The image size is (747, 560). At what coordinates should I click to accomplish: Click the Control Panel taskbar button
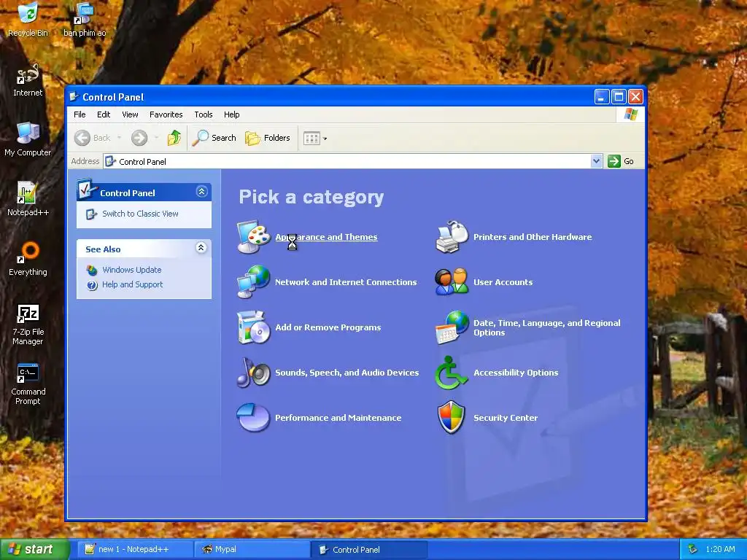coord(369,549)
